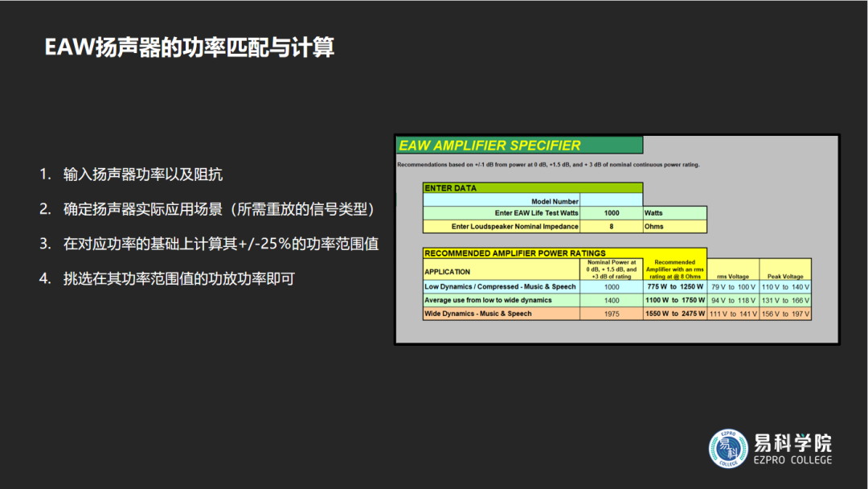Select the Nominal Impedance value 8
868x489 pixels.
[x=611, y=227]
